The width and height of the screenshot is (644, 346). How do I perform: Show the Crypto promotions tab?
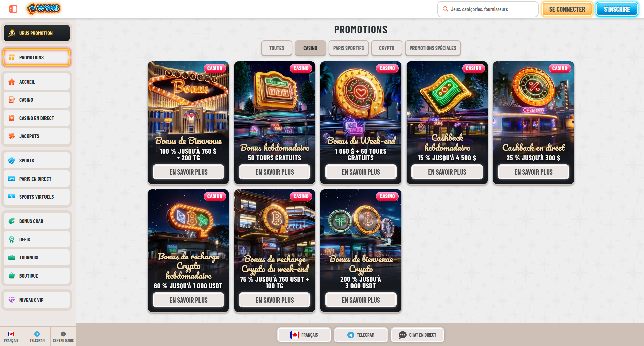click(x=387, y=48)
